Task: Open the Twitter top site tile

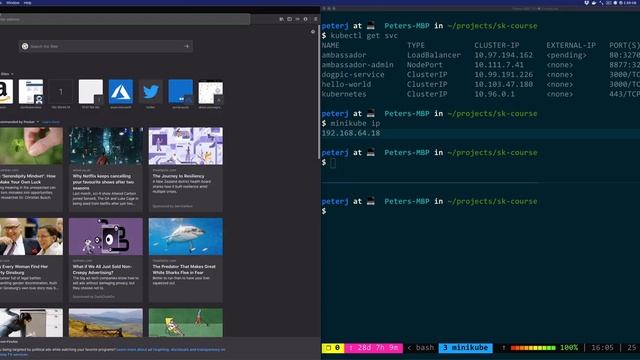Action: (151, 91)
